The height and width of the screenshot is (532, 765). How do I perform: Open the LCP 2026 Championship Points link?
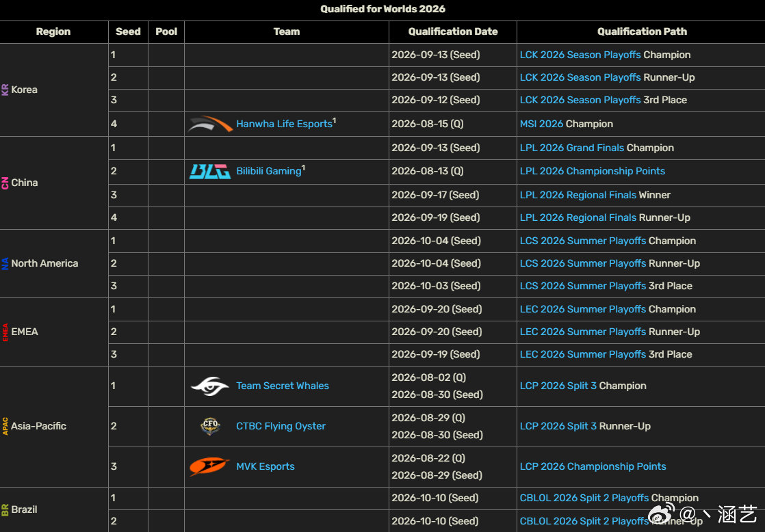coord(593,466)
